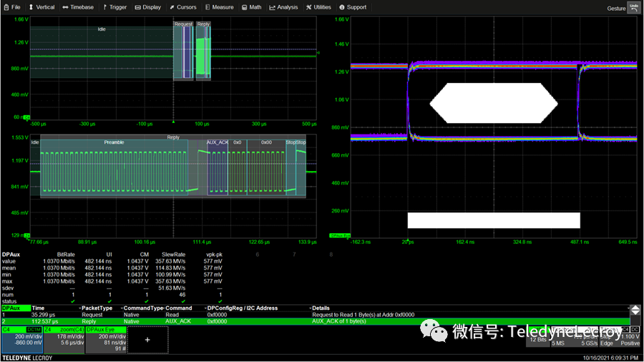Open the C4 channel descriptor box
This screenshot has width=644, height=362.
[21, 340]
